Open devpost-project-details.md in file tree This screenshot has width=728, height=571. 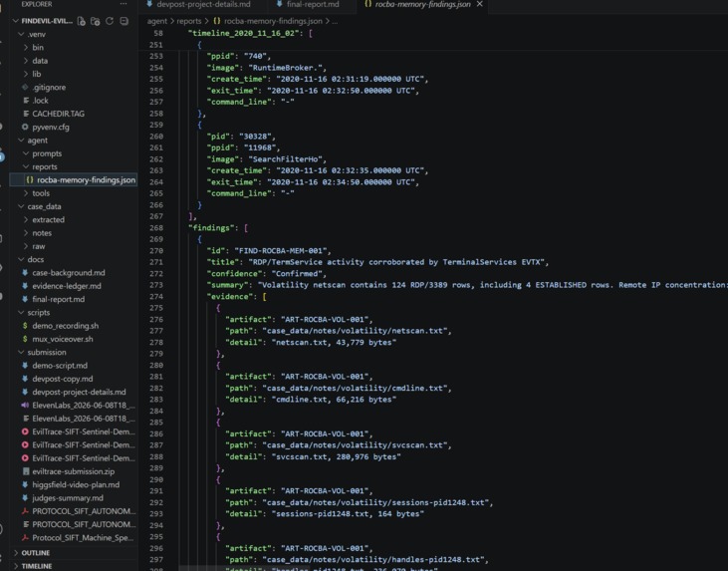79,393
